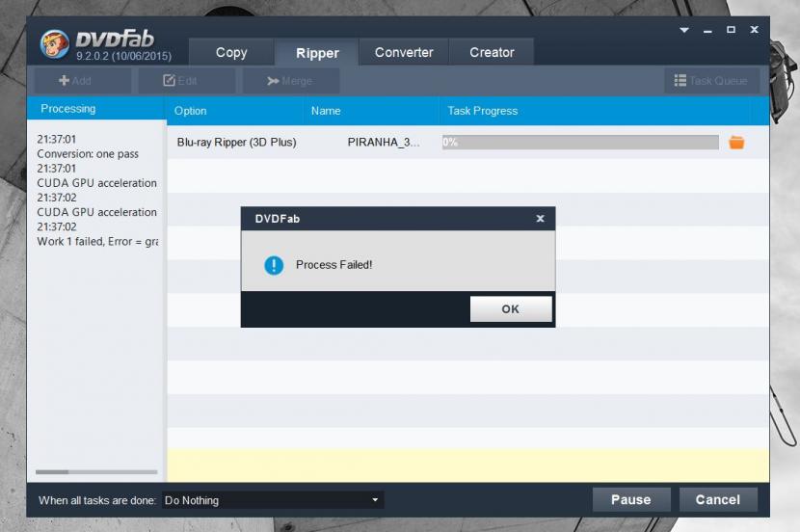Cancel the ripping task
The height and width of the screenshot is (532, 800).
(x=718, y=500)
